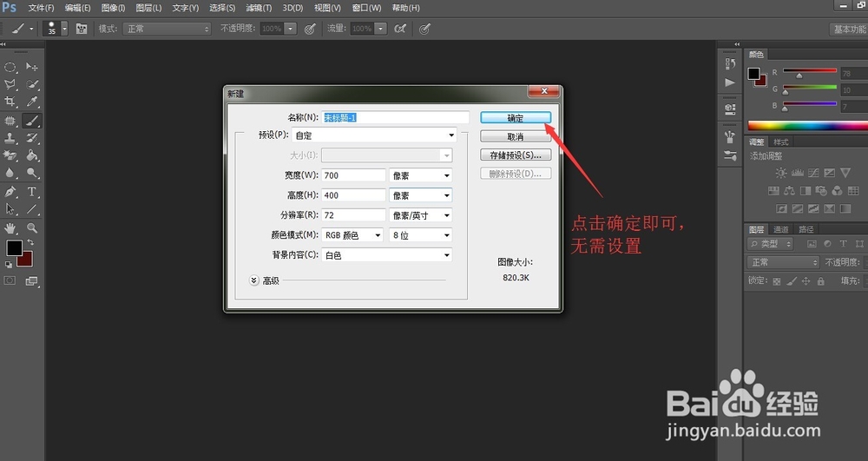The width and height of the screenshot is (868, 461).
Task: Select the Eyedropper tool
Action: click(x=32, y=102)
